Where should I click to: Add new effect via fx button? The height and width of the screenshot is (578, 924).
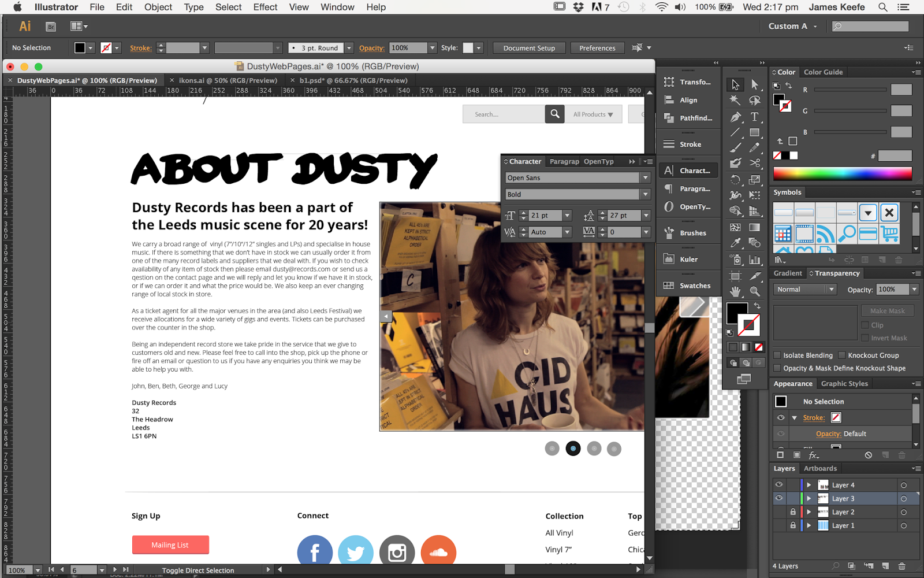point(814,455)
